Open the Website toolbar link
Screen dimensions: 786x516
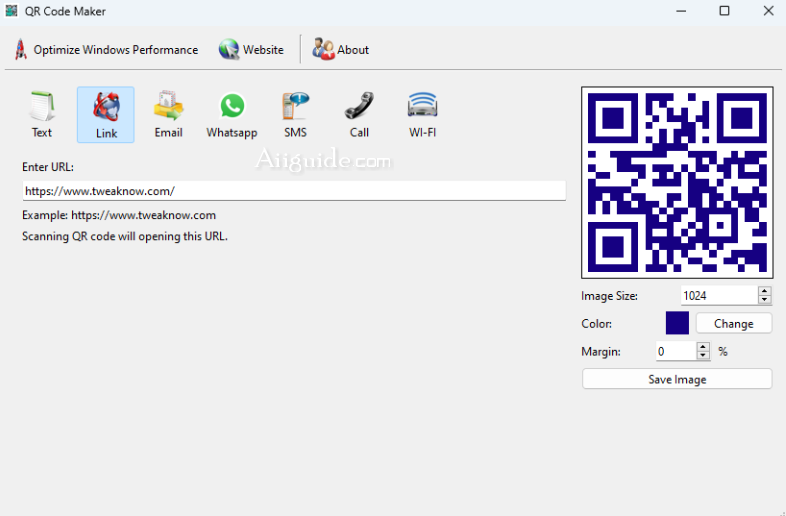(x=251, y=50)
